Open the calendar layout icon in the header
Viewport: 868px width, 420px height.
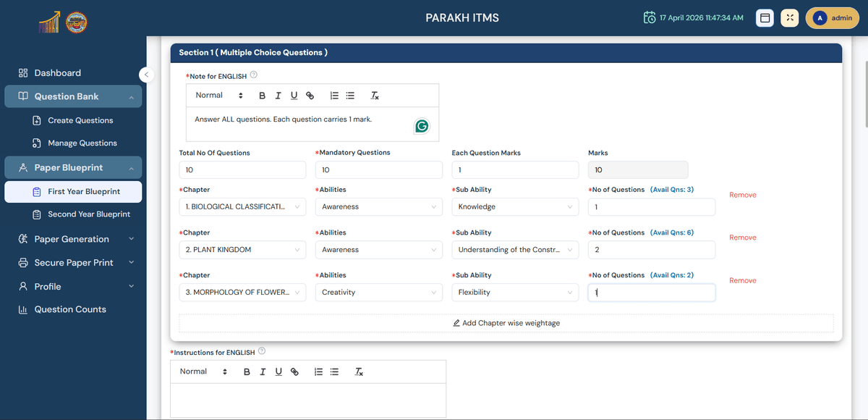[765, 18]
